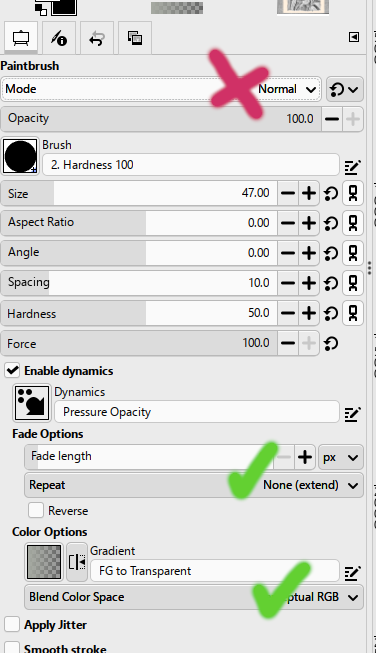Edit the Hardness 100 brush
376x653 pixels.
[352, 167]
